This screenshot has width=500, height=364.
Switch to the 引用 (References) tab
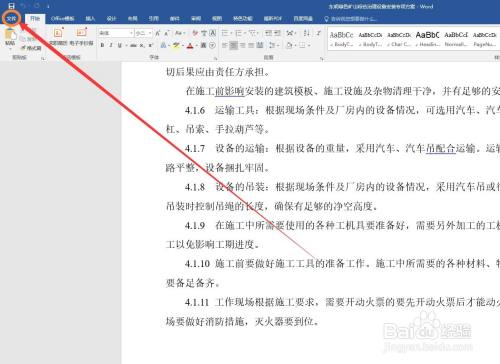[x=153, y=18]
